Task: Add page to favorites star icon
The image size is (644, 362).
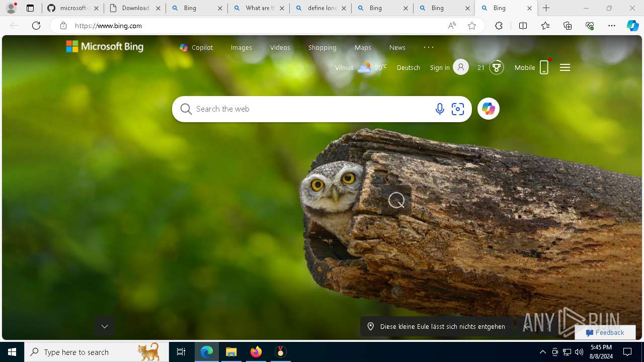Action: [x=472, y=26]
